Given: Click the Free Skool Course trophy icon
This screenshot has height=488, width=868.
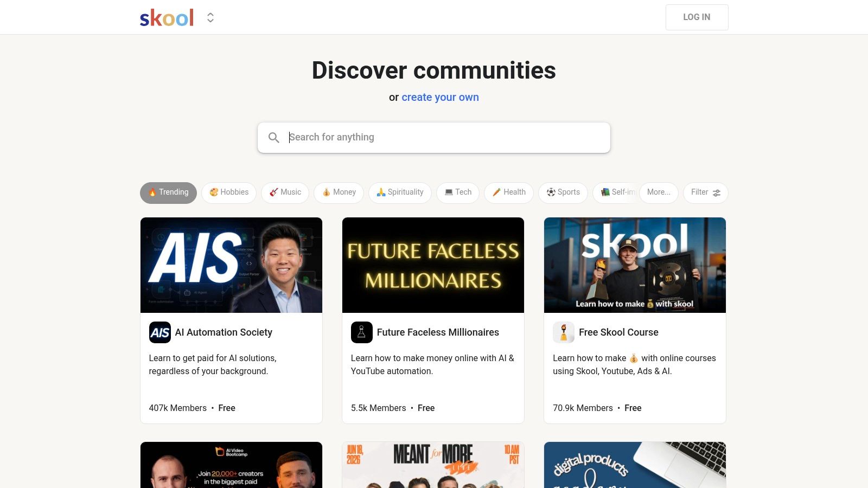Looking at the screenshot, I should (564, 332).
